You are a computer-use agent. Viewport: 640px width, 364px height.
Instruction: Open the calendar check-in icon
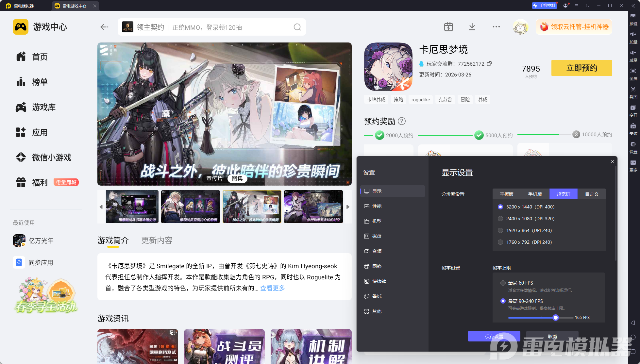(x=448, y=27)
